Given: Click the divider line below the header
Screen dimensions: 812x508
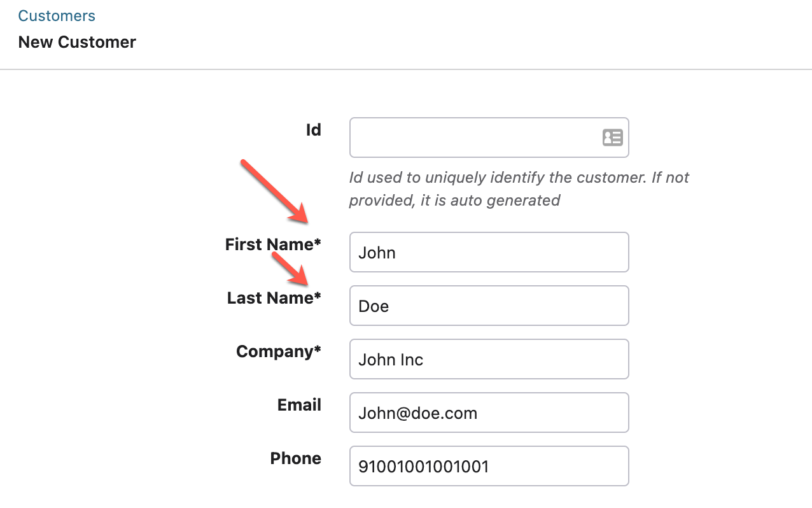Looking at the screenshot, I should pos(406,69).
